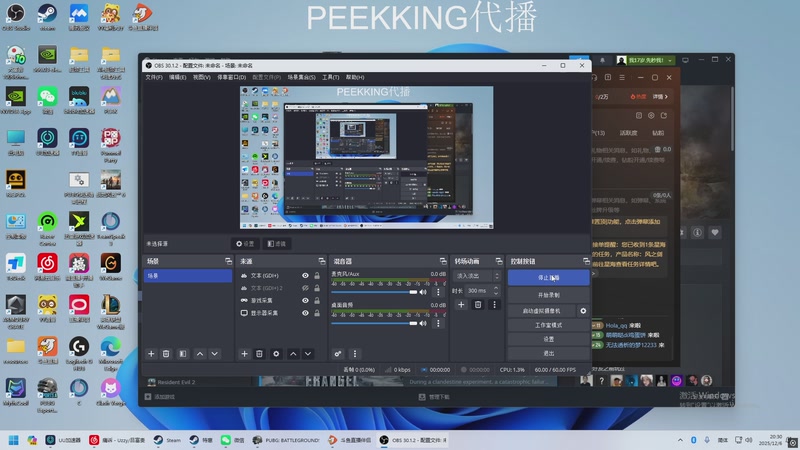The width and height of the screenshot is (800, 450).
Task: Toggle lock on 文本 (GDI+) source
Action: pyautogui.click(x=317, y=276)
